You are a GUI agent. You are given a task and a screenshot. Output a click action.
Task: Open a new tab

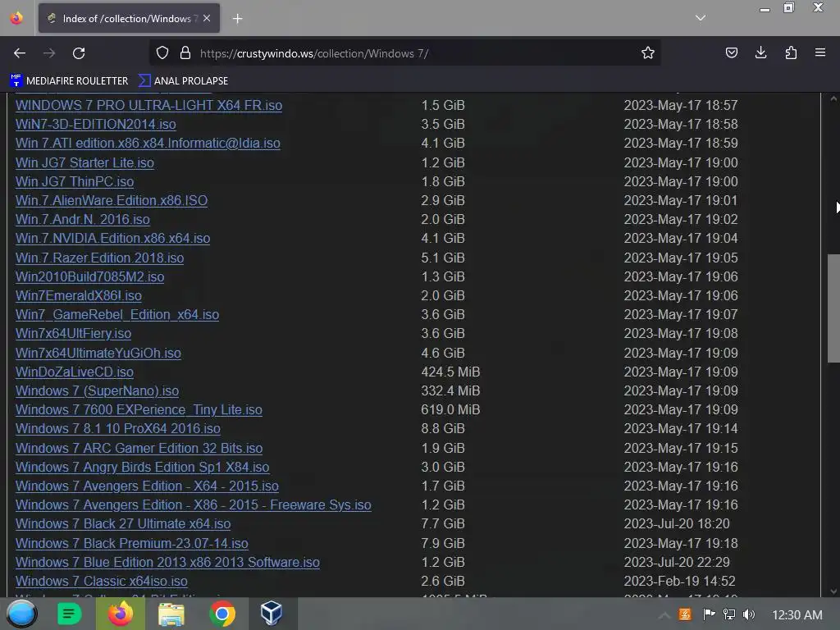coord(237,19)
